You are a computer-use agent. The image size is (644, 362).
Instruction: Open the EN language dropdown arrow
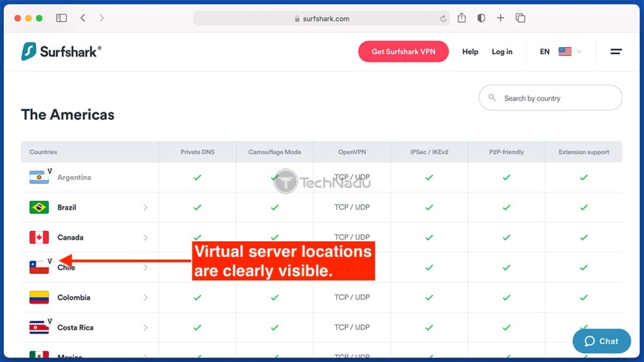click(579, 52)
